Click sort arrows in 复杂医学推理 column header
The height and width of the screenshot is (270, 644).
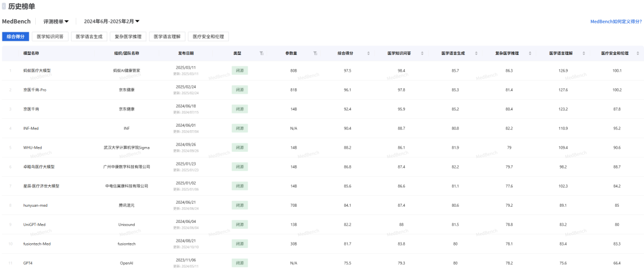(530, 53)
